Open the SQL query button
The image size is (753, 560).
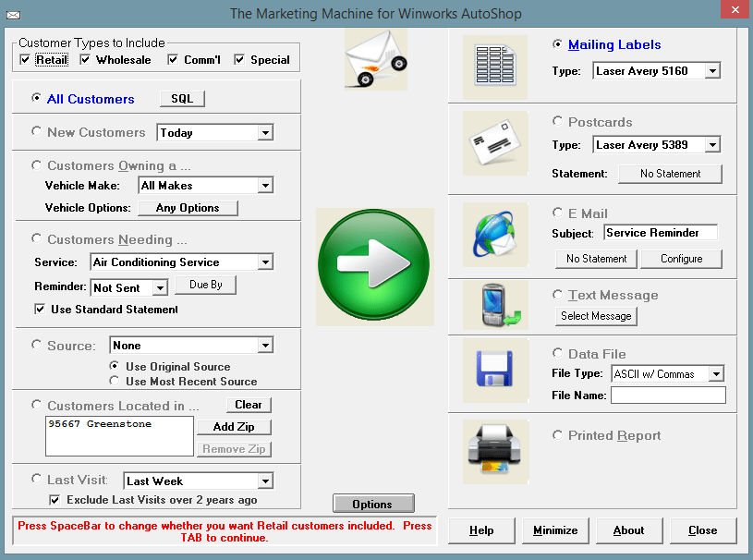(182, 99)
